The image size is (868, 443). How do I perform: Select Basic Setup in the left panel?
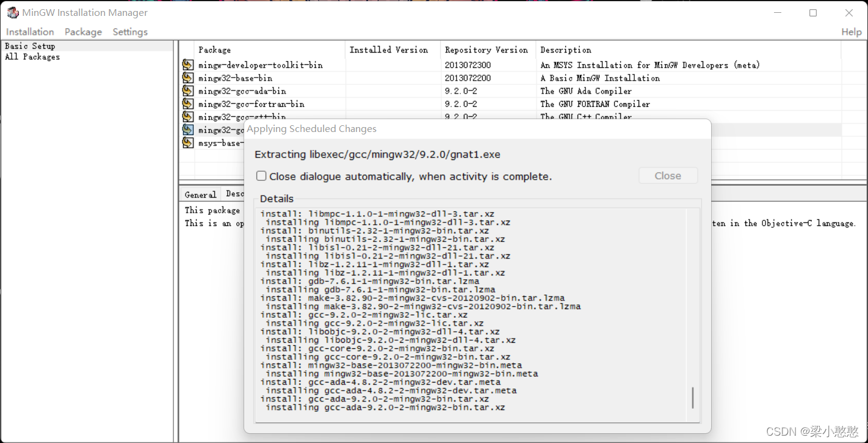click(x=30, y=46)
